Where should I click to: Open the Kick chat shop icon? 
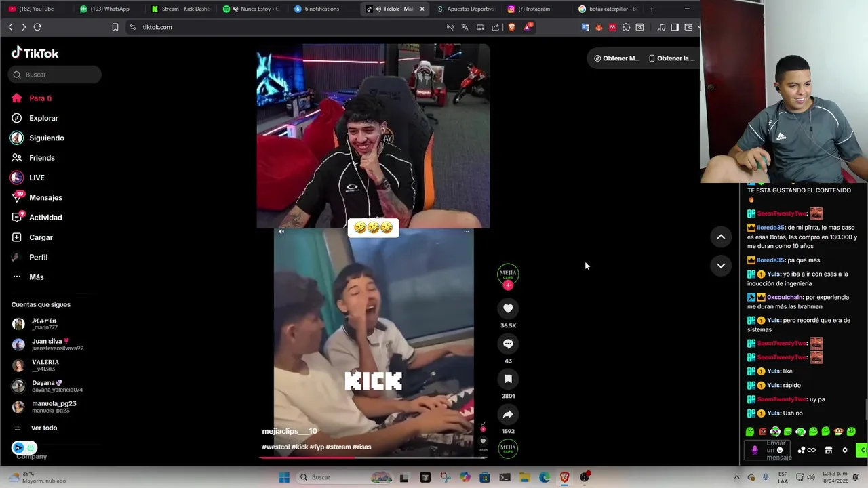(x=828, y=450)
